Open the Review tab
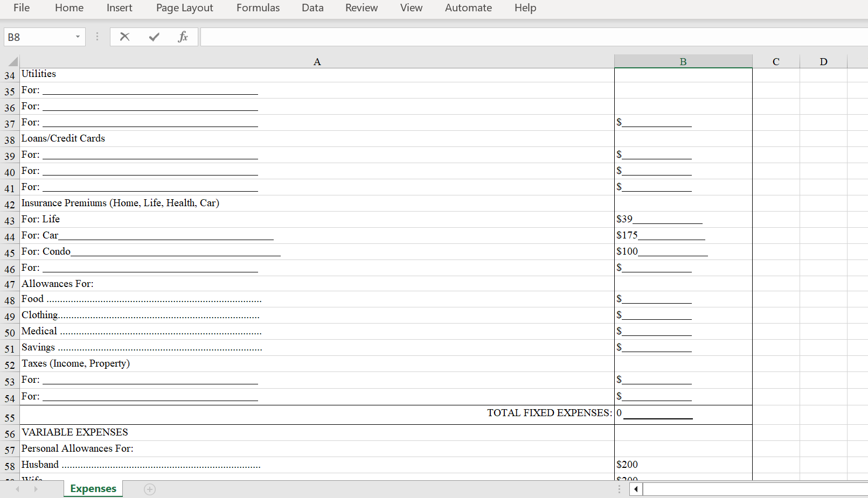 (x=362, y=8)
